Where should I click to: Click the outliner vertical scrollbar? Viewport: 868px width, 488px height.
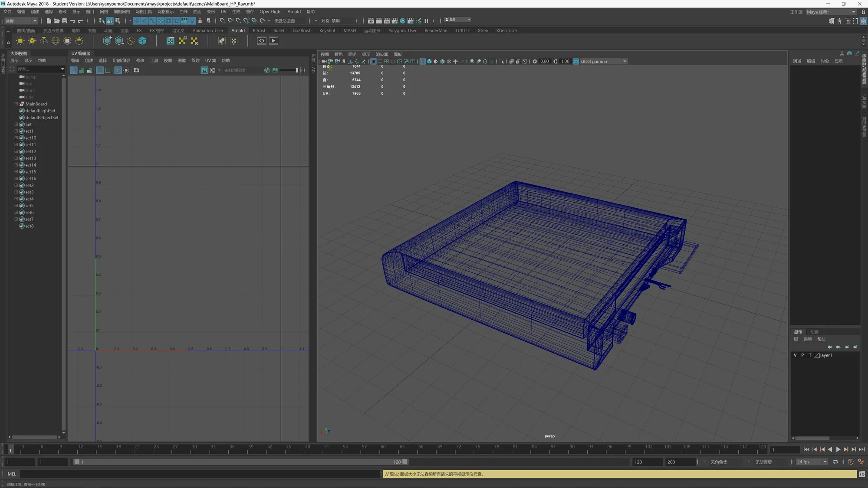[x=64, y=253]
